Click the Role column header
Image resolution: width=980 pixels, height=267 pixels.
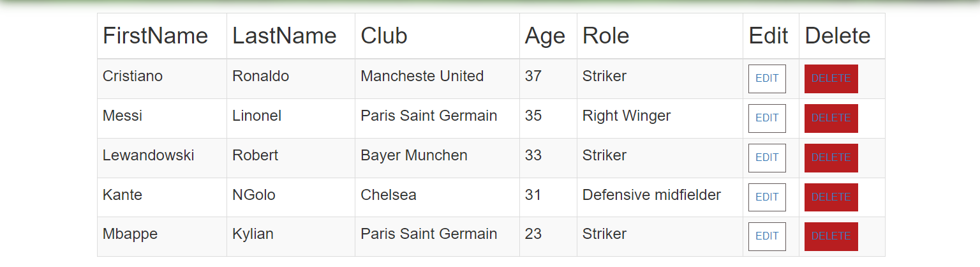605,36
